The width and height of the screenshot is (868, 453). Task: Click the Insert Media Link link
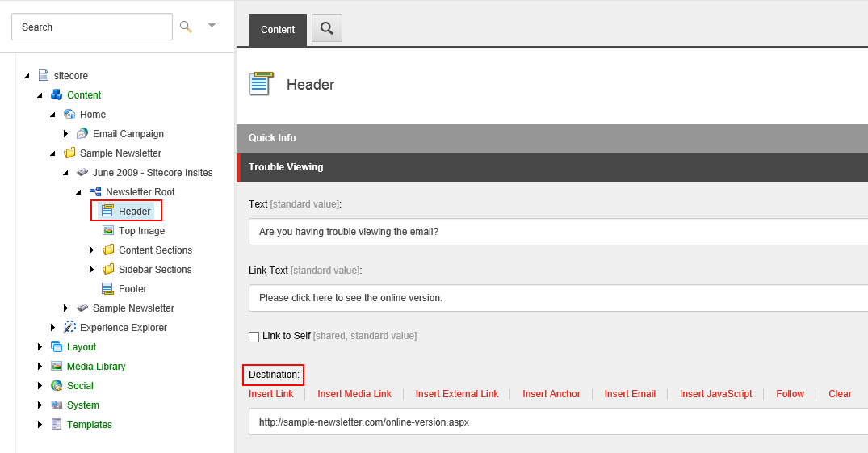tap(354, 394)
